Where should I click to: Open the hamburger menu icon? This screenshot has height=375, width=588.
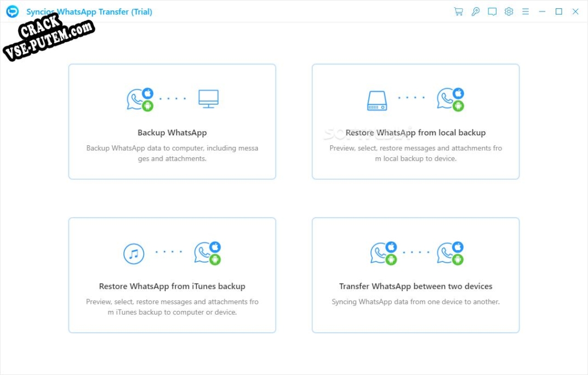point(526,12)
